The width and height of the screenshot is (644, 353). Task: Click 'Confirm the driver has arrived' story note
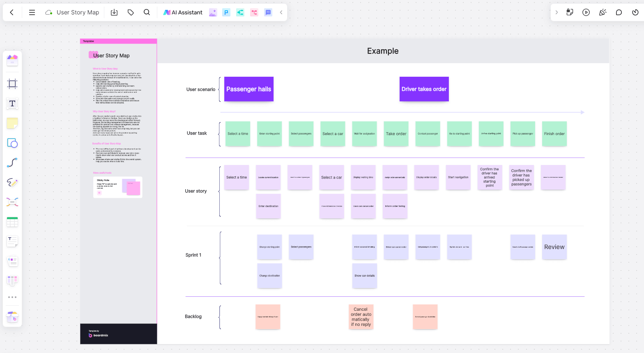[x=490, y=177]
